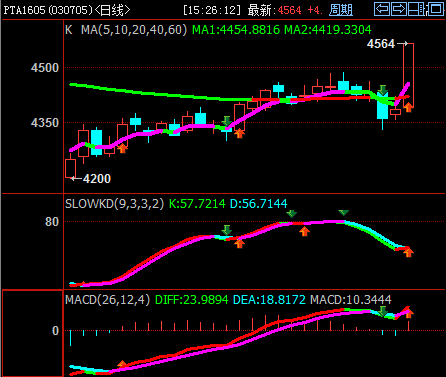Click the orange arrow at MACD line end
This screenshot has width=446, height=377.
[x=408, y=312]
